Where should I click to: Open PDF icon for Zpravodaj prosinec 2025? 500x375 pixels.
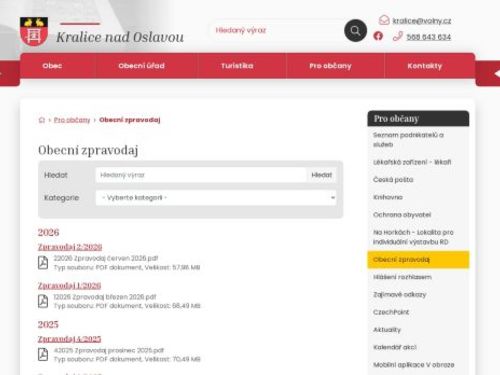(43, 354)
